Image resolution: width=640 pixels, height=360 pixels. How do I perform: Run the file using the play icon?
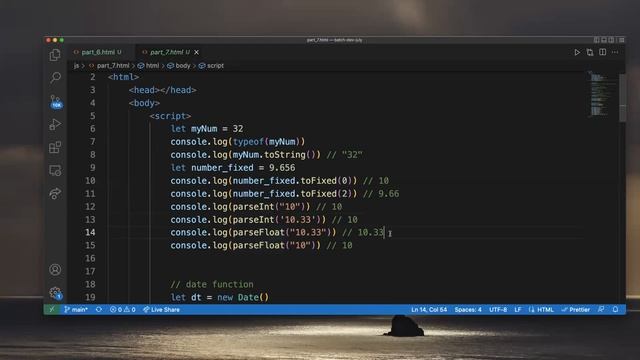(x=577, y=52)
